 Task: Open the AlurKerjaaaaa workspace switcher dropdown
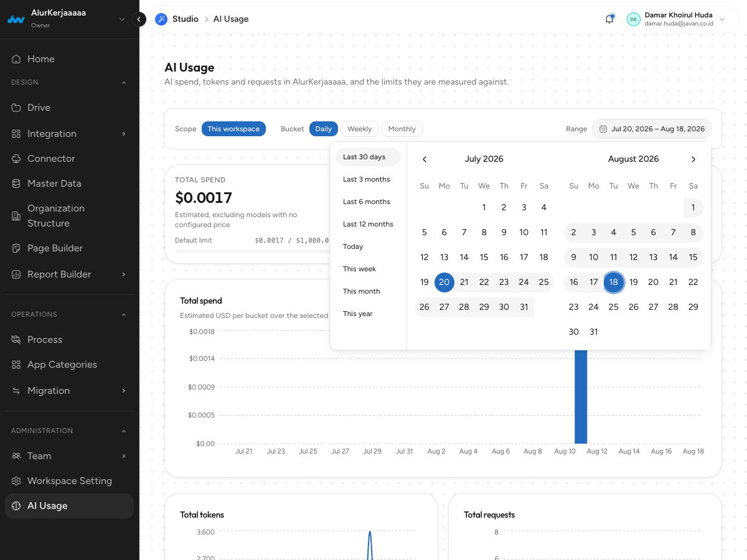coord(121,19)
